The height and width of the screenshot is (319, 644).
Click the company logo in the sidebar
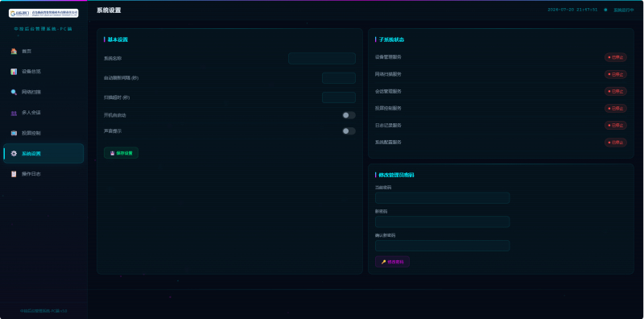[43, 13]
